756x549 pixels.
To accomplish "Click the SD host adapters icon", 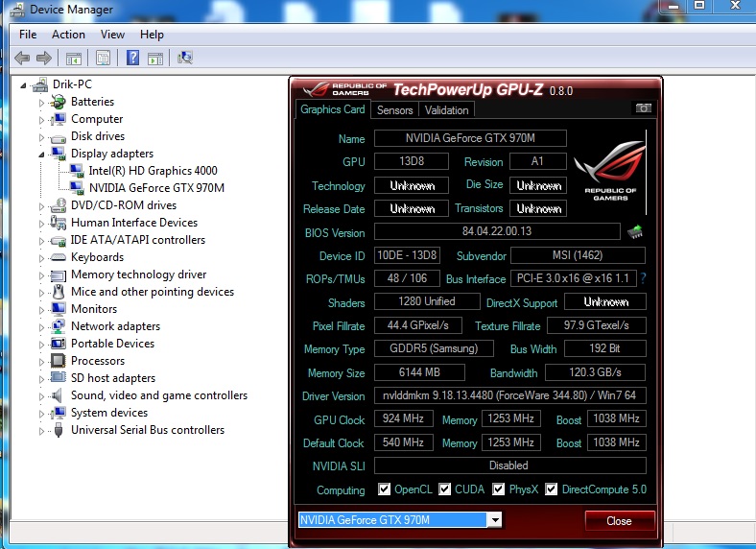I will click(59, 378).
